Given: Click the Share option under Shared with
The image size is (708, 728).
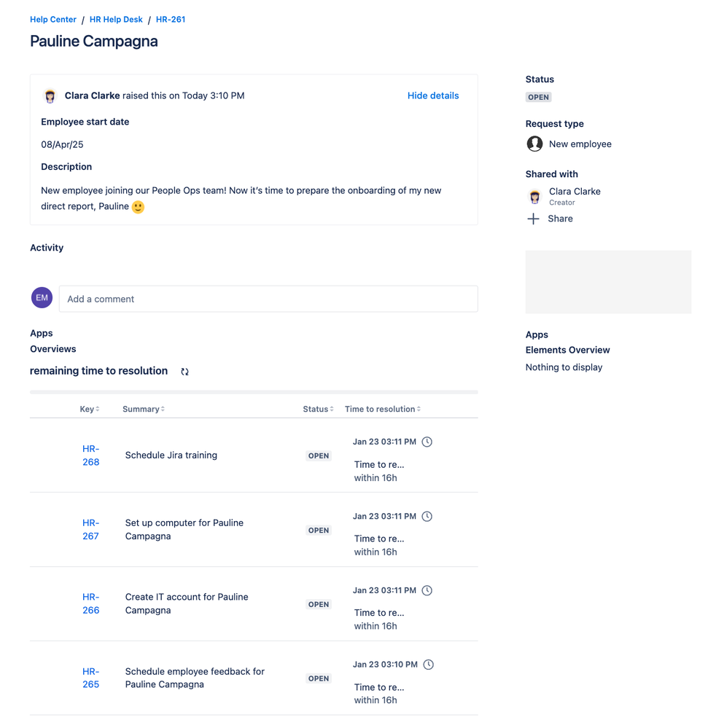Looking at the screenshot, I should (560, 219).
